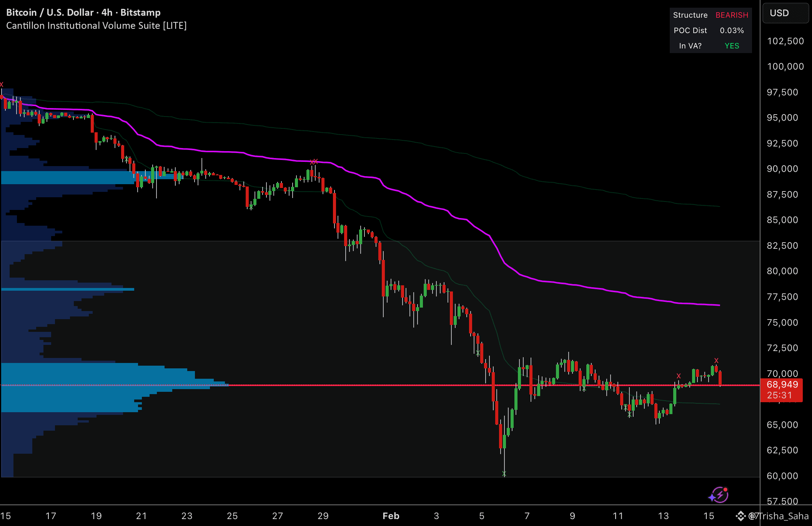
Task: Open the USD currency selector
Action: (785, 13)
